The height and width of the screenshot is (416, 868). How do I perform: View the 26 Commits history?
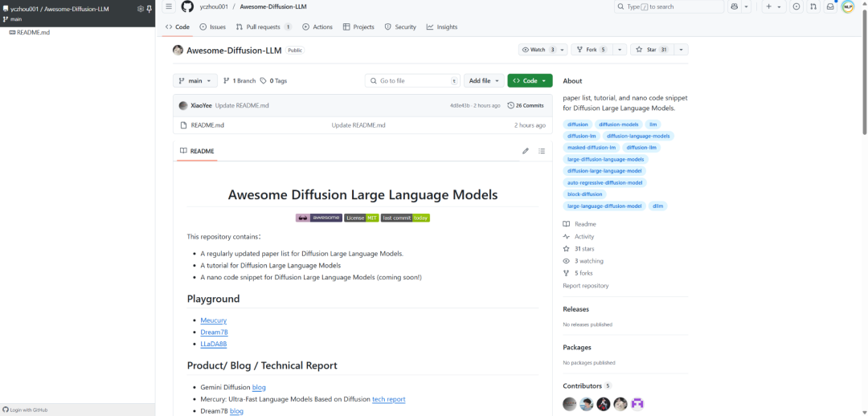tap(526, 106)
